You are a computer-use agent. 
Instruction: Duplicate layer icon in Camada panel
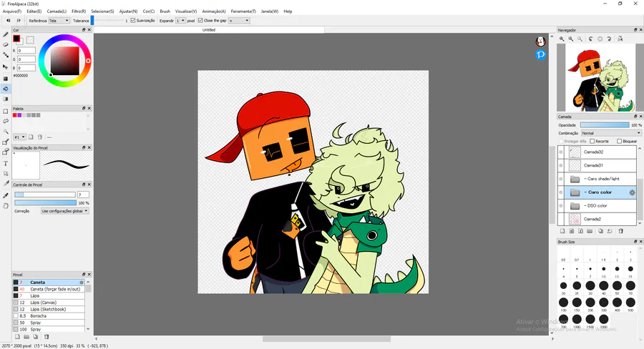pos(600,231)
